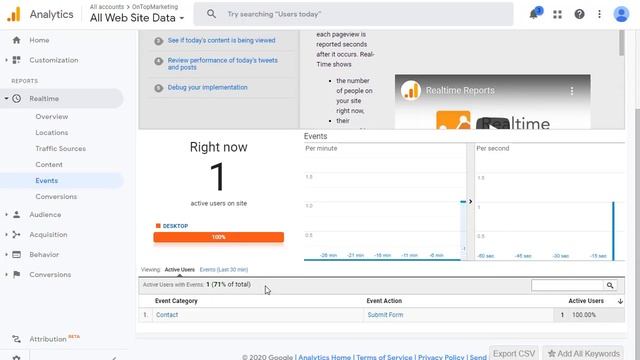The width and height of the screenshot is (640, 360).
Task: Open 'Debug your implementation' link
Action: tap(207, 87)
